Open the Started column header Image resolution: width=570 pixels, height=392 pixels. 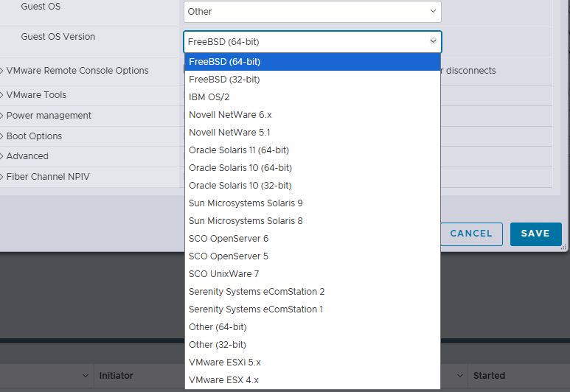pyautogui.click(x=490, y=376)
